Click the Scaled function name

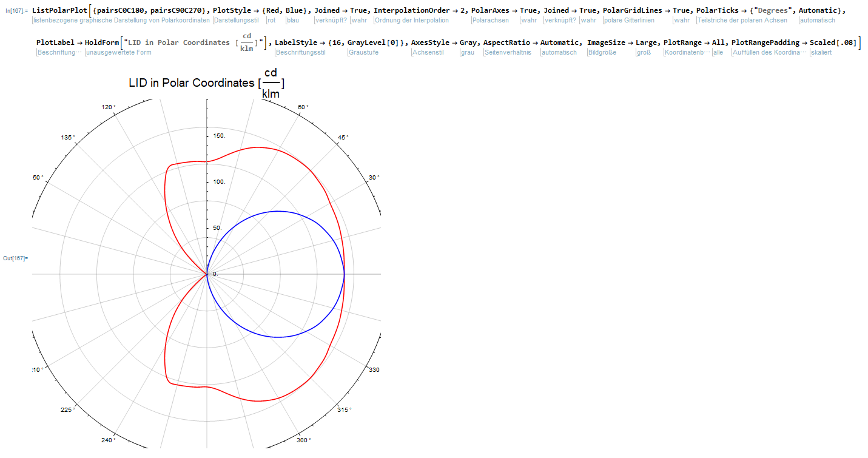(x=823, y=42)
